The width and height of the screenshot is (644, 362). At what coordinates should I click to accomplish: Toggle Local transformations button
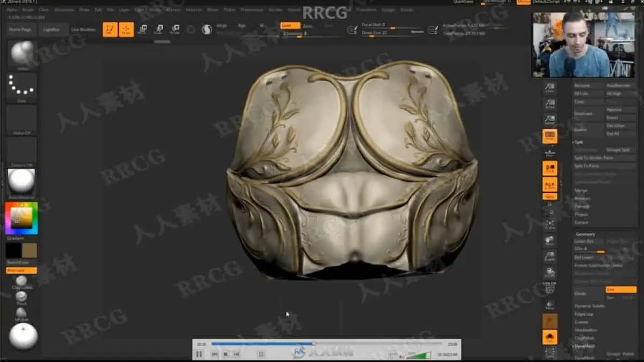tap(550, 168)
